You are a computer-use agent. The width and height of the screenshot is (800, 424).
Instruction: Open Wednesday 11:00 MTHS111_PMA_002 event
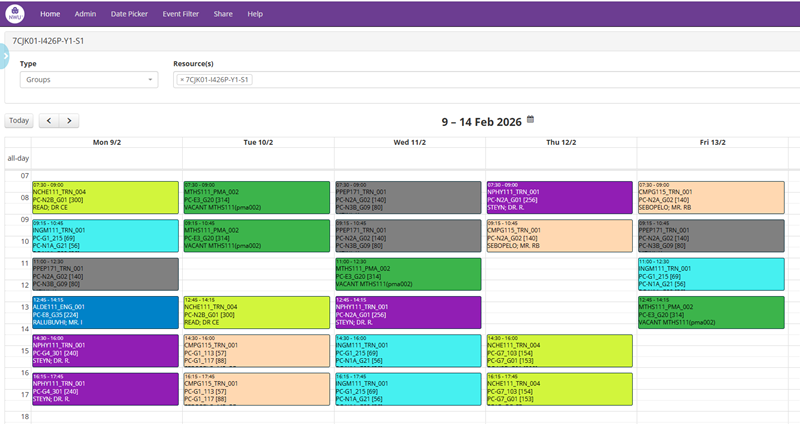pyautogui.click(x=408, y=274)
